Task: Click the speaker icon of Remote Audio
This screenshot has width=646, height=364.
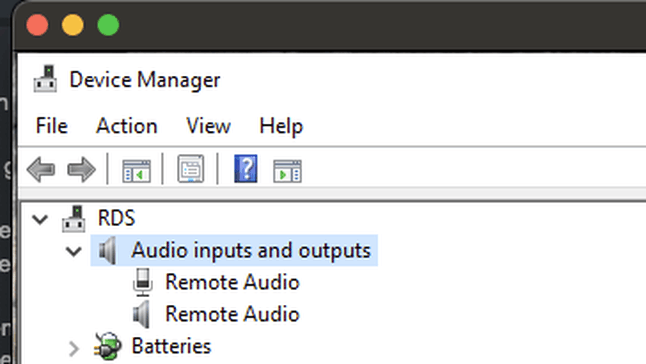Action: (x=141, y=314)
